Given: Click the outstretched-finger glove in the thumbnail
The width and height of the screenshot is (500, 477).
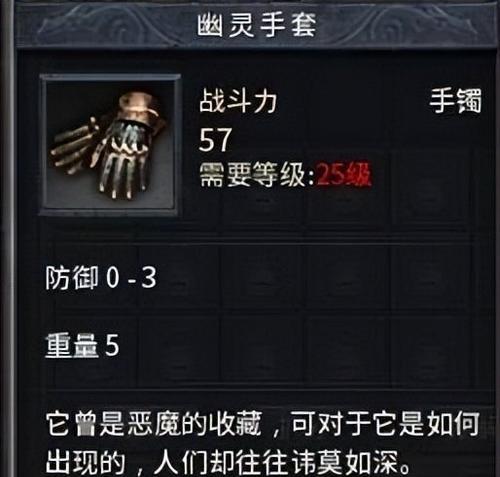Looking at the screenshot, I should click(x=75, y=145).
